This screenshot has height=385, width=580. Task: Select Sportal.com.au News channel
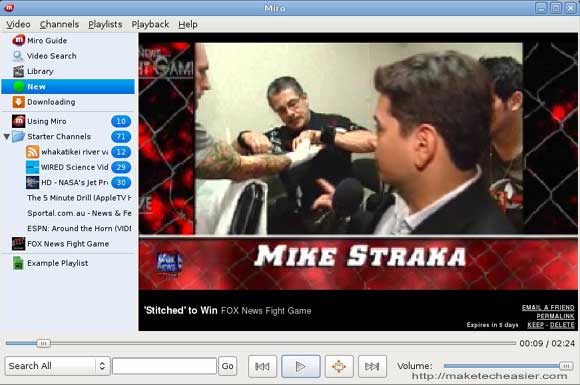(x=79, y=213)
